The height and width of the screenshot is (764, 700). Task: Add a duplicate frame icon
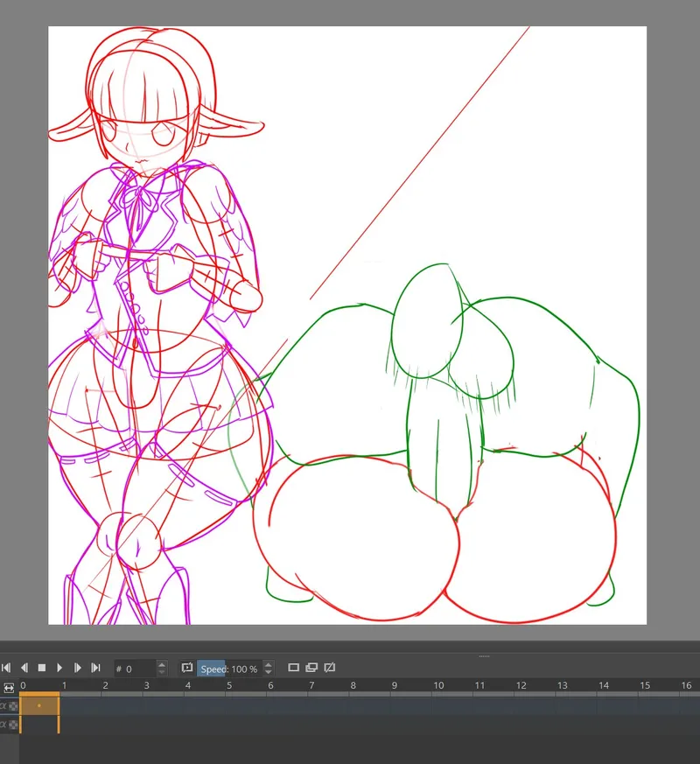[x=311, y=668]
